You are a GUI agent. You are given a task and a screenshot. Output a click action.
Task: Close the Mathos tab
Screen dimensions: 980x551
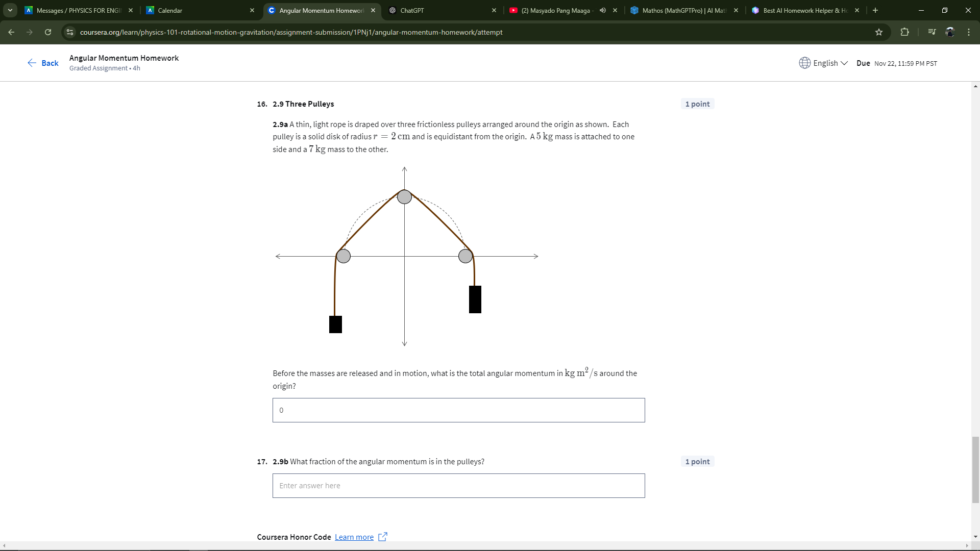(x=736, y=10)
